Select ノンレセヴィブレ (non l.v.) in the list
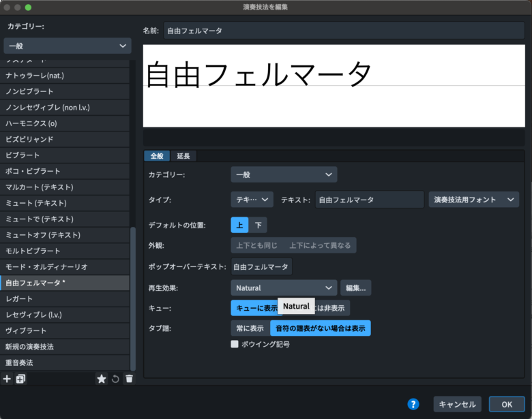This screenshot has height=419, width=532. coord(65,108)
